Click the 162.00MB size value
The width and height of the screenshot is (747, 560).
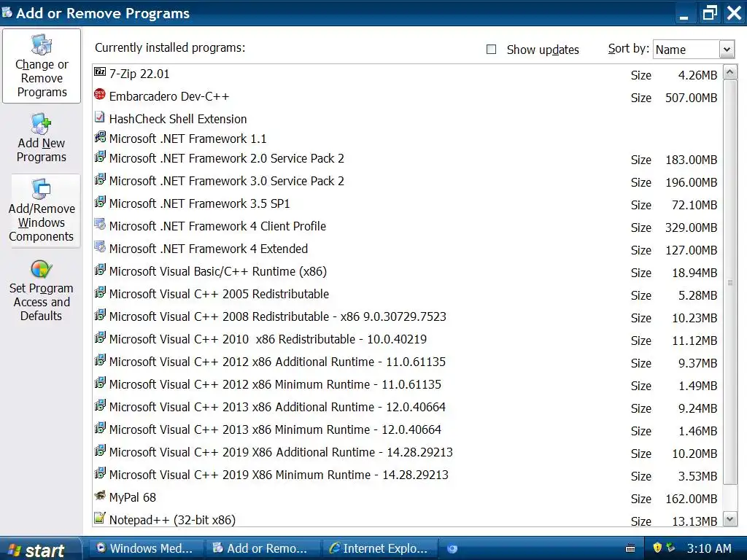691,499
